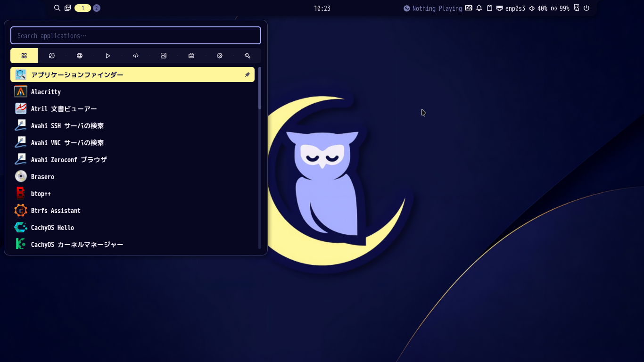Screen dimensions: 644x362
Task: Click the 'Btrfs Assistant' label
Action: (x=56, y=211)
